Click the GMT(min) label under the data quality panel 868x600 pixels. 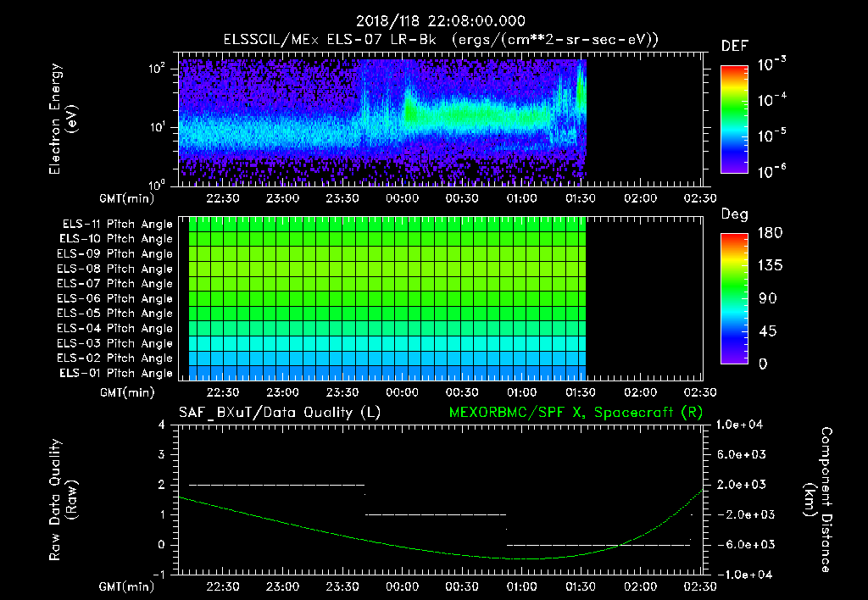127,586
